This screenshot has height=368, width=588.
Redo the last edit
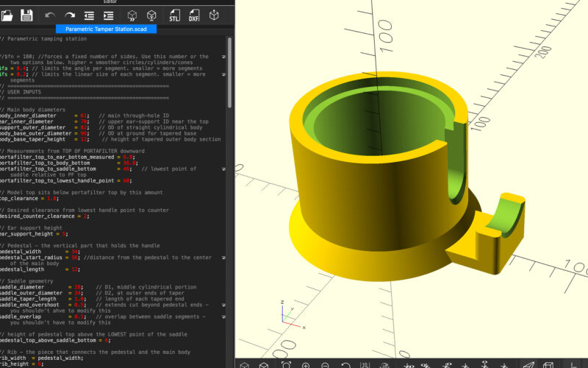(x=70, y=15)
